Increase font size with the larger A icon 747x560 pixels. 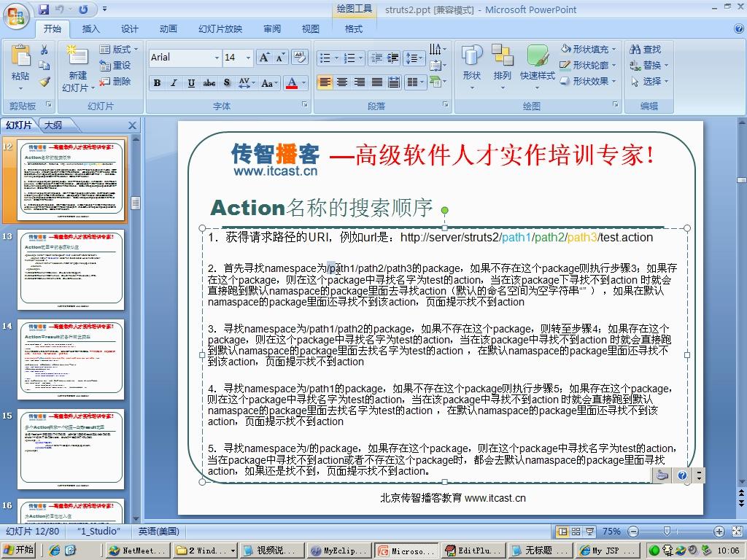click(264, 58)
